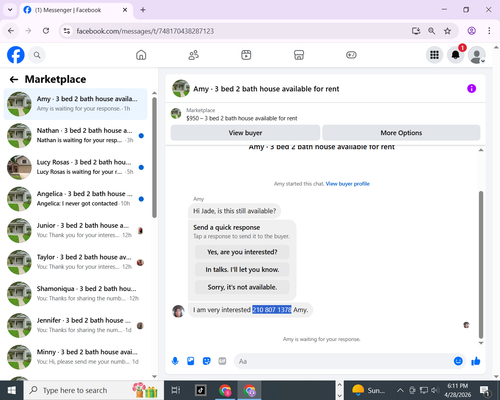Send a voice clip microphone icon

[175, 361]
